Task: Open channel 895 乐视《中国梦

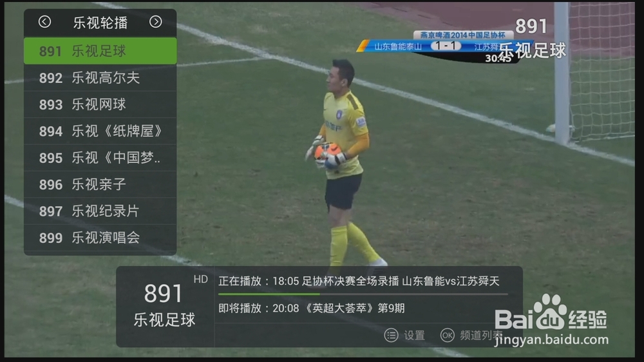Action: (x=100, y=158)
